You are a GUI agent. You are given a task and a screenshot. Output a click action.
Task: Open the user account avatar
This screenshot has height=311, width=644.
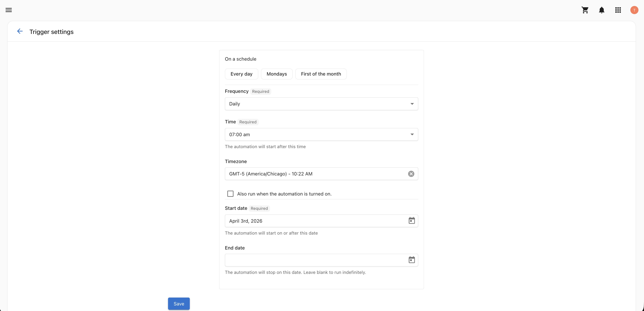(x=634, y=10)
